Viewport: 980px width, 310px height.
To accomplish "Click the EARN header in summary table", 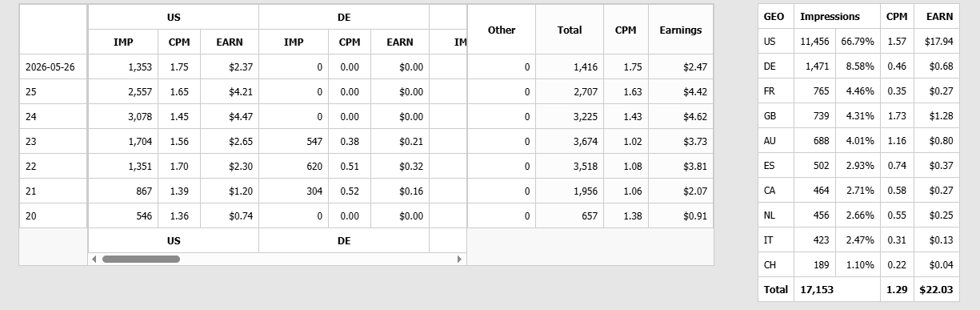I will [x=939, y=16].
